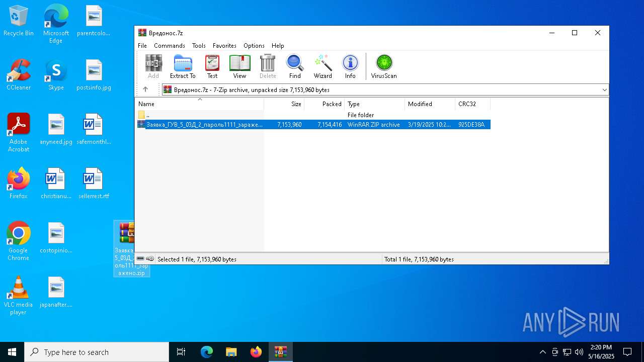Sort by Packed column header

pos(325,104)
